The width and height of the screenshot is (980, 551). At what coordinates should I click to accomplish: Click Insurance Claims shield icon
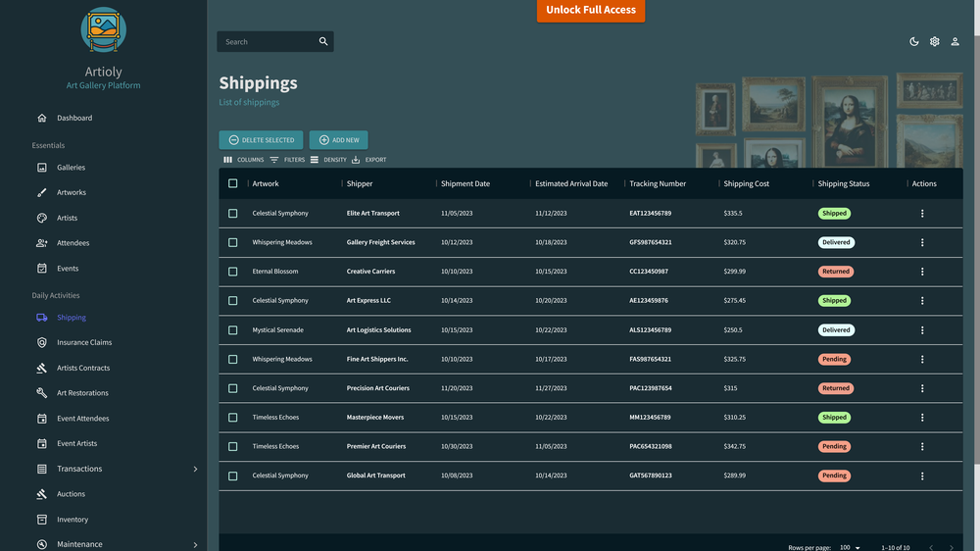tap(42, 342)
